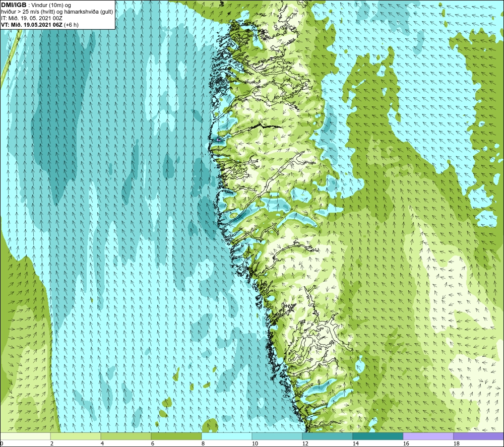Click the 'VT: Mið. 19.05.2021 06Z' line
Viewport: 504px width, 447px height.
(x=32, y=25)
